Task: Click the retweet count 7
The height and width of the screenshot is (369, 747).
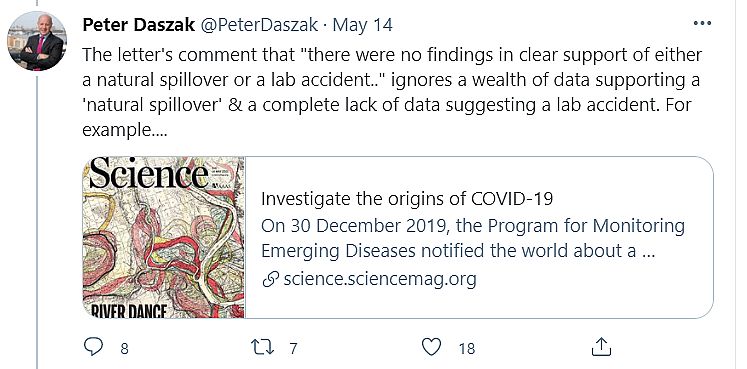Action: click(x=293, y=349)
